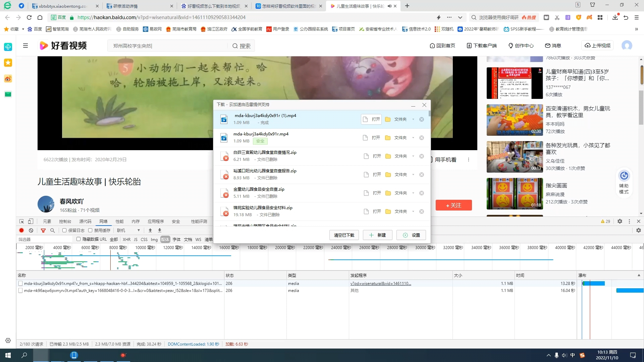Click the Weibo icon in left sidebar
Viewport: 644px width, 362px height.
[x=8, y=79]
